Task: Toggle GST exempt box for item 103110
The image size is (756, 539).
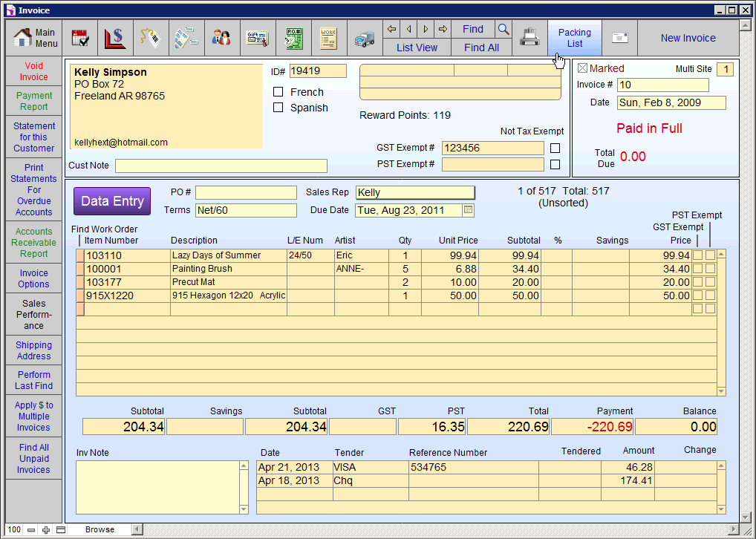Action: coord(697,255)
